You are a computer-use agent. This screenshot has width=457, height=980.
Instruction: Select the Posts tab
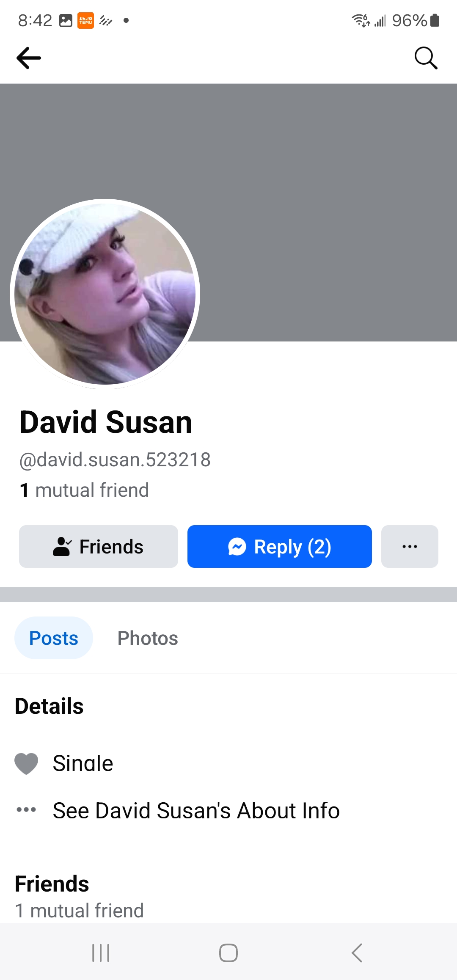pyautogui.click(x=54, y=638)
